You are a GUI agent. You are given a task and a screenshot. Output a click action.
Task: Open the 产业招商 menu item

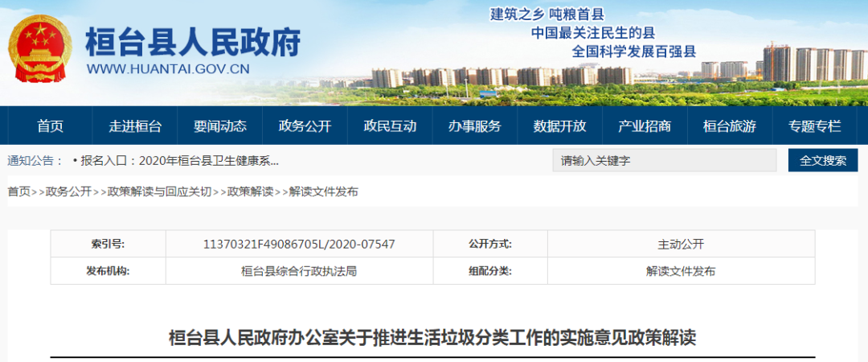(x=645, y=126)
